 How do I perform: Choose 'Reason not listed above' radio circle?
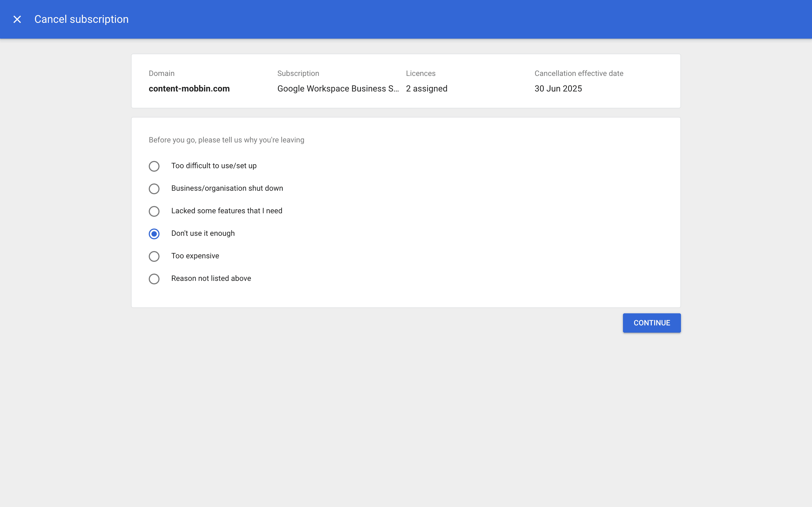154,279
